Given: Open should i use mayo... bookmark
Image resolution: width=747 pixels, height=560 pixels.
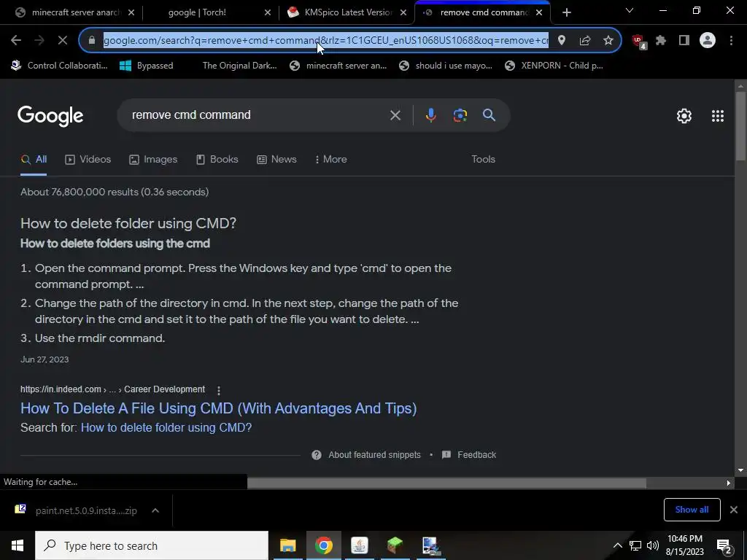Looking at the screenshot, I should click(446, 66).
